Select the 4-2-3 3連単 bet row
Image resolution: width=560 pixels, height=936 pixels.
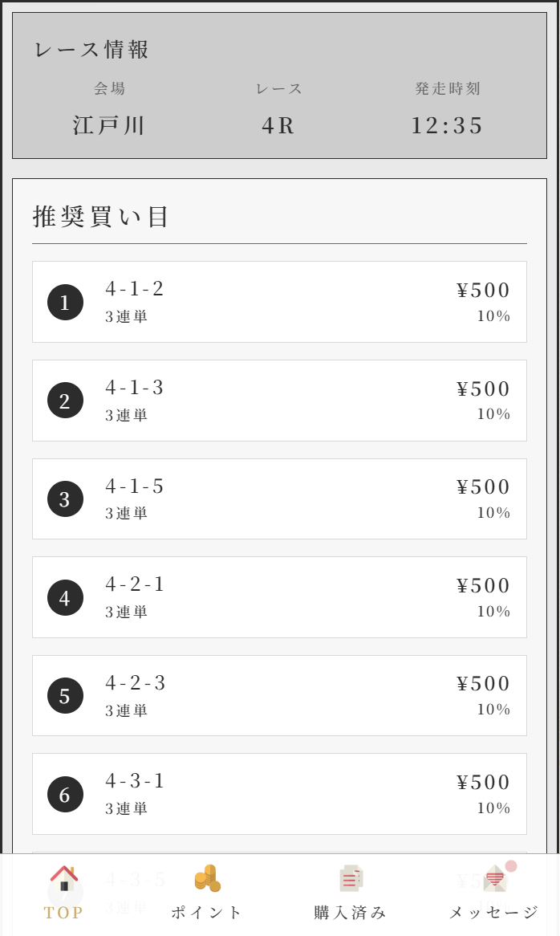point(279,695)
